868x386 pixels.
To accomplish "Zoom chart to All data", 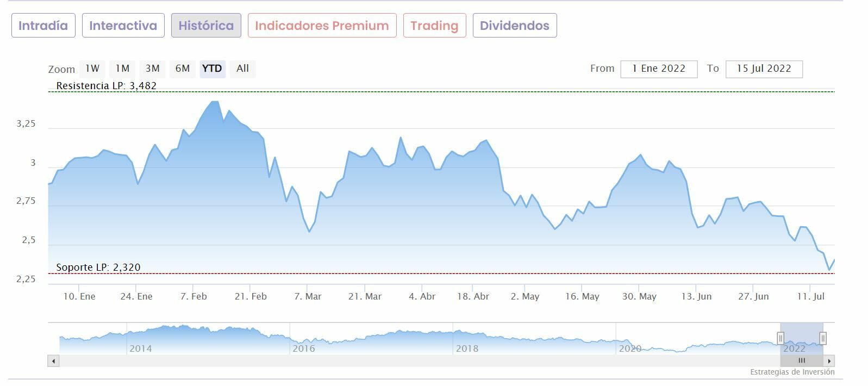I will coord(242,69).
